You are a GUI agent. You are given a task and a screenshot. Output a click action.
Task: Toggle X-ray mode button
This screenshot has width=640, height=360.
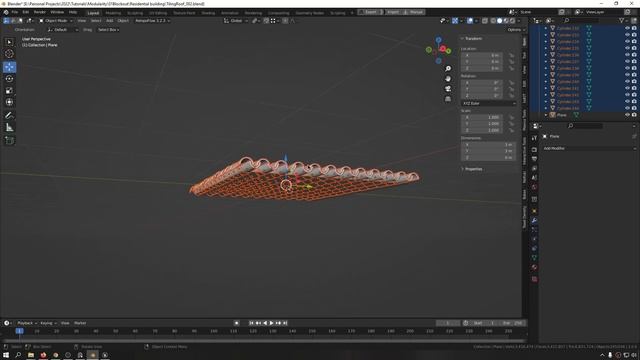pos(484,20)
